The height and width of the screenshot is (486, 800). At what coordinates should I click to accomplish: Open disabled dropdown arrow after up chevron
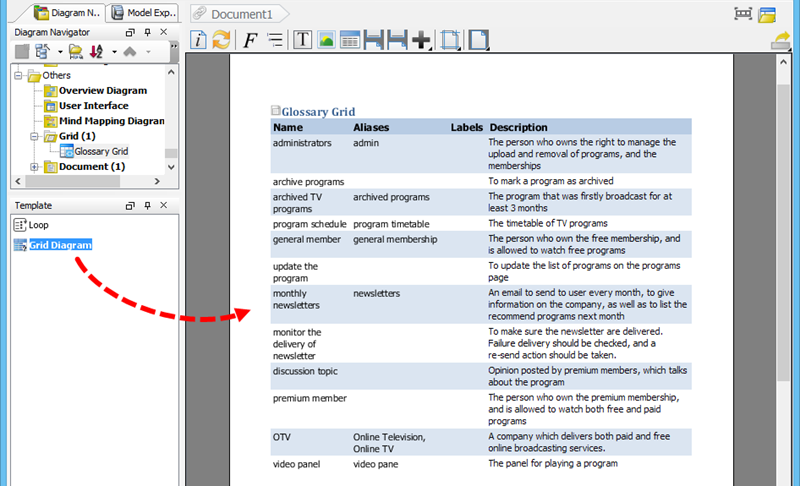[x=148, y=52]
